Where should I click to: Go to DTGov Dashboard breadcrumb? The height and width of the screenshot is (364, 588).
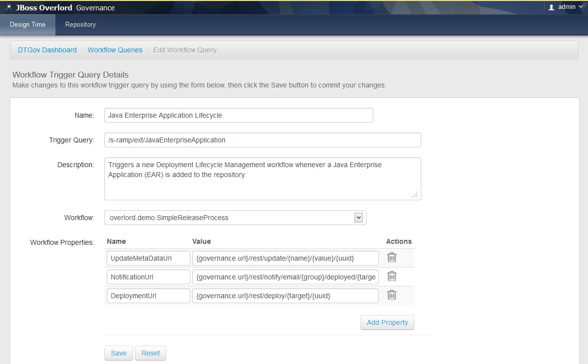pos(47,50)
